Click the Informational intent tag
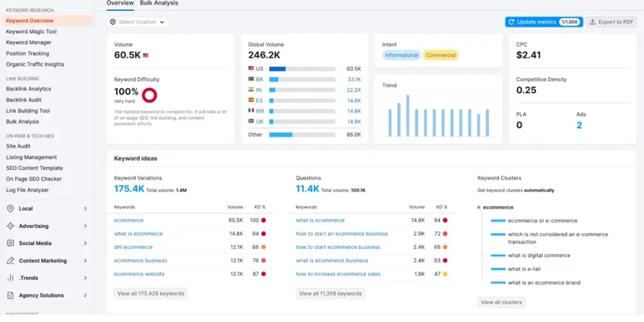Viewport: 644px width, 322px height. pos(402,55)
